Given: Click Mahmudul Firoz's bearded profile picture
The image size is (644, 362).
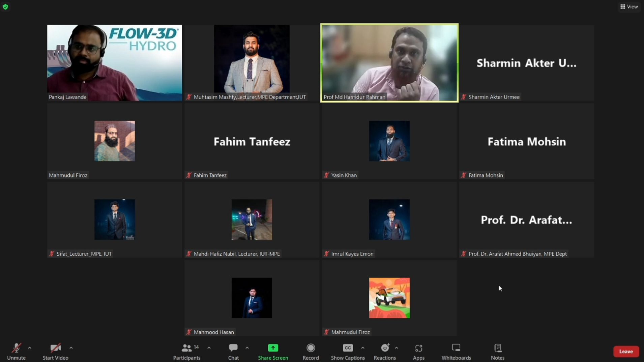Looking at the screenshot, I should (x=115, y=141).
